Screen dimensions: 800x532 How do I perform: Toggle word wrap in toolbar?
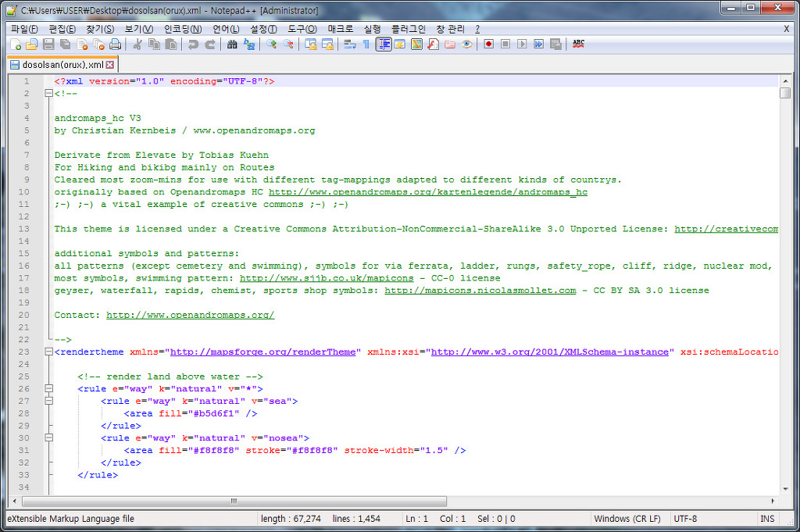(349, 45)
